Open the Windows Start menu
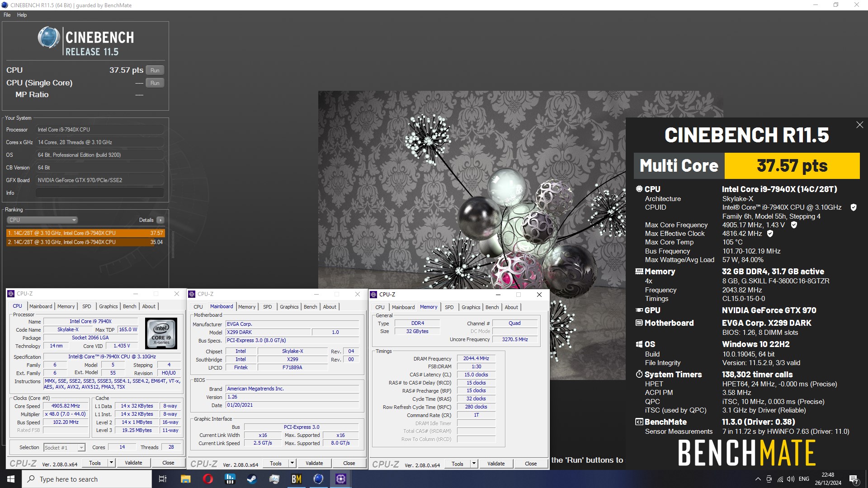The image size is (868, 488). (11, 479)
